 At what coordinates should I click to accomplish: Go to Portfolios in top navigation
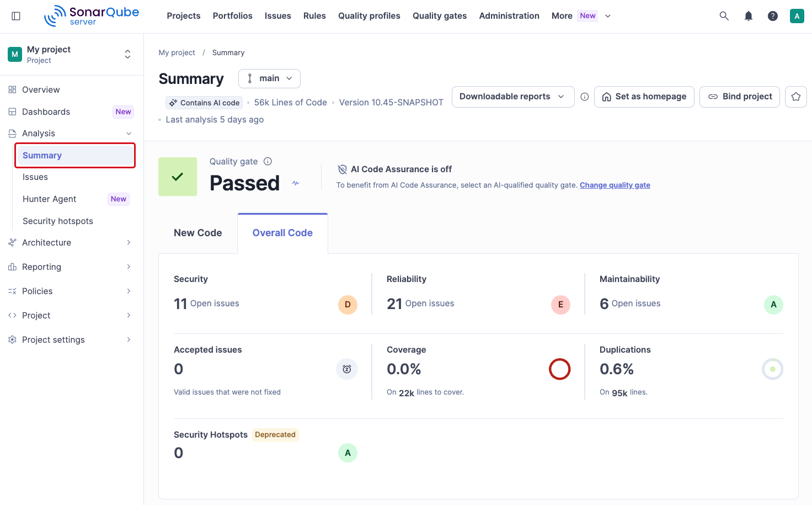[x=233, y=16]
